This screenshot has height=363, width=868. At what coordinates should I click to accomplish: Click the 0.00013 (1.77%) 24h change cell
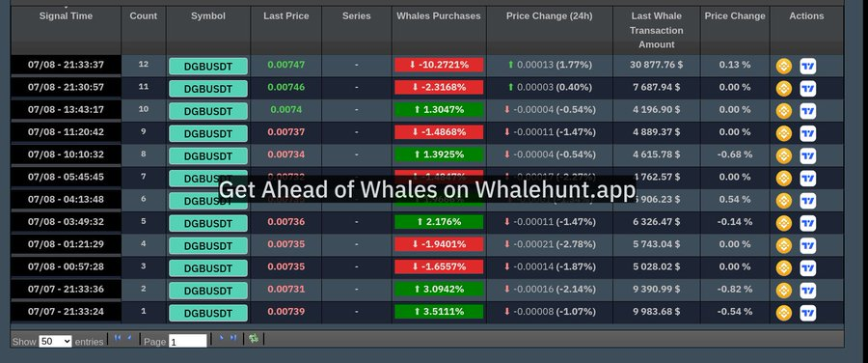click(x=549, y=65)
